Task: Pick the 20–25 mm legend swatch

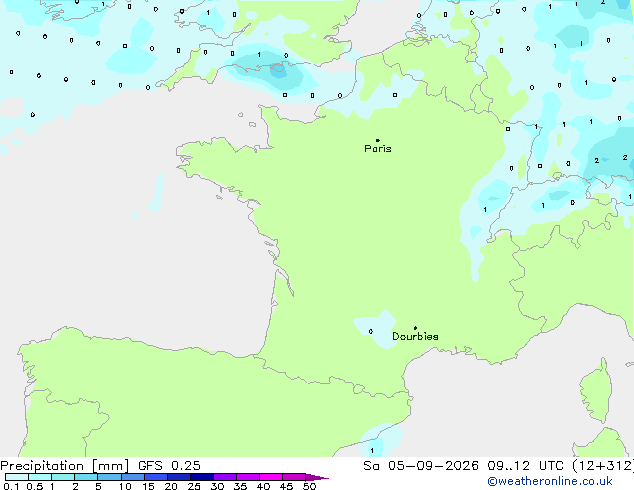Action: pos(178,477)
